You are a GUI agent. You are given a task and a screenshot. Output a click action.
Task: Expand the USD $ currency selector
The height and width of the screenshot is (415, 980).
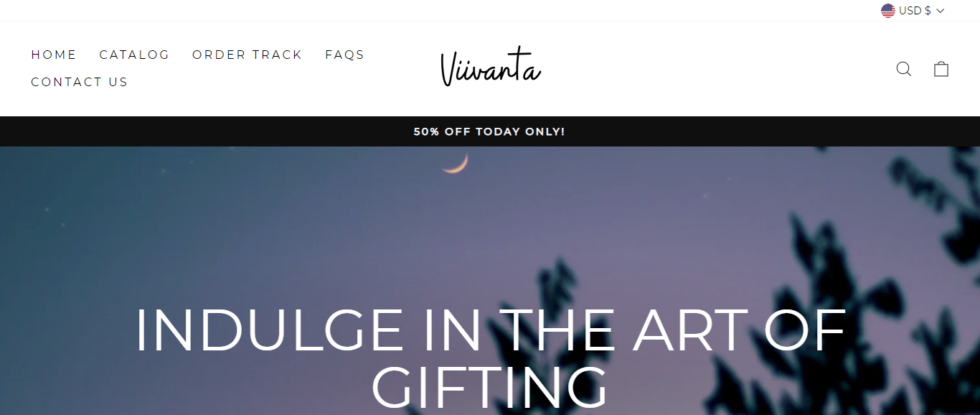tap(913, 11)
